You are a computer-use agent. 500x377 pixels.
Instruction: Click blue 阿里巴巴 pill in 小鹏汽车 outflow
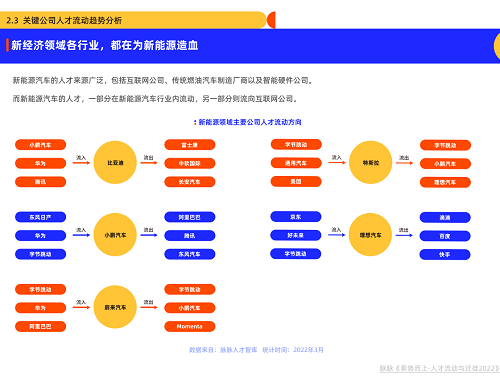pos(190,217)
